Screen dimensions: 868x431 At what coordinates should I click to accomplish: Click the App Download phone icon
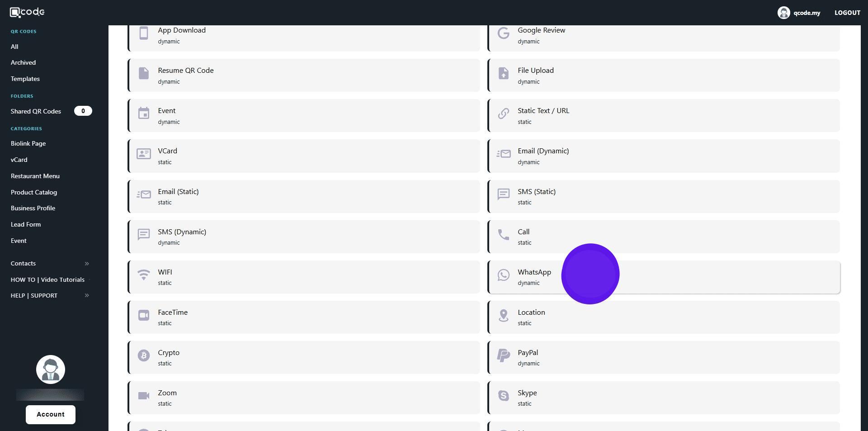[x=144, y=33]
